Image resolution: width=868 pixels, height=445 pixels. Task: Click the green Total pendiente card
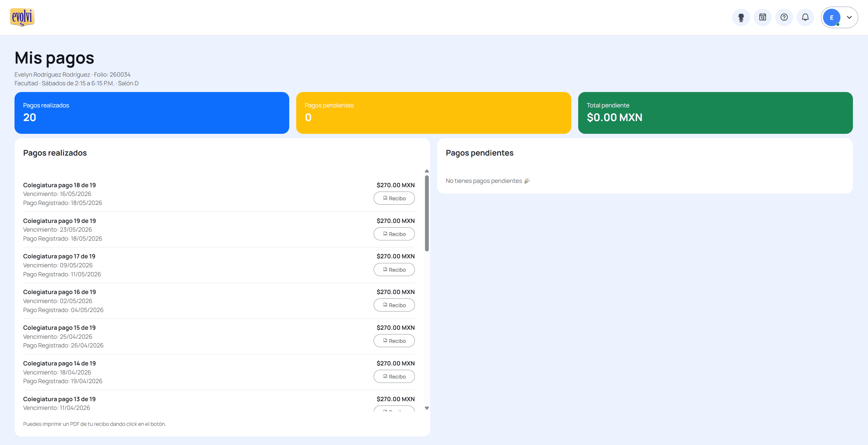click(715, 113)
